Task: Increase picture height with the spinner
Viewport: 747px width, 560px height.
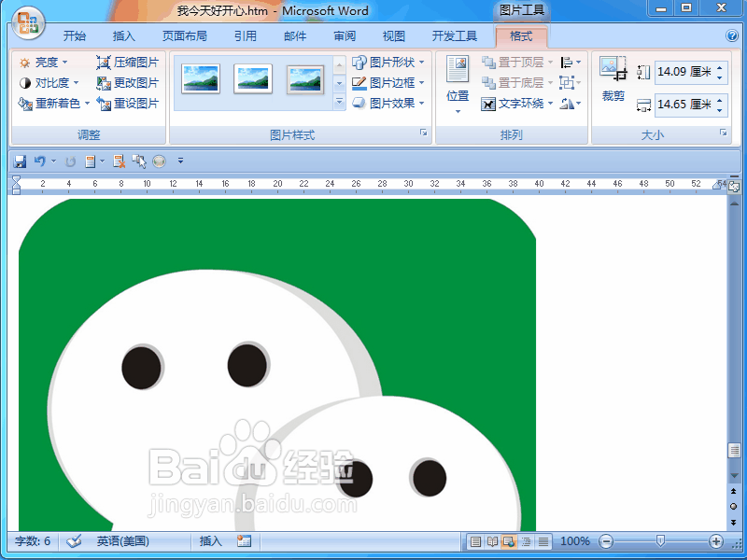Action: pyautogui.click(x=720, y=67)
